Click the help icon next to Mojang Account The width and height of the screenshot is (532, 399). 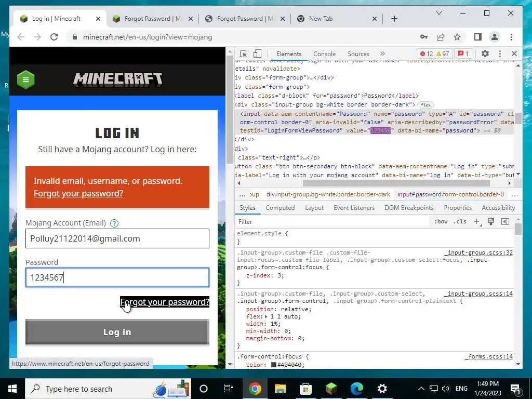click(x=115, y=223)
